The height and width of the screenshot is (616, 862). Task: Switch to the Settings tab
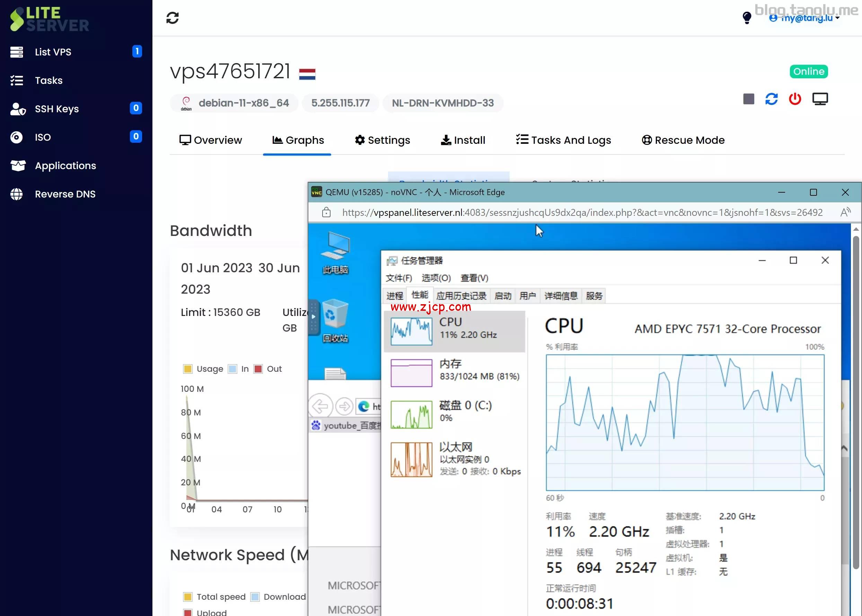382,140
